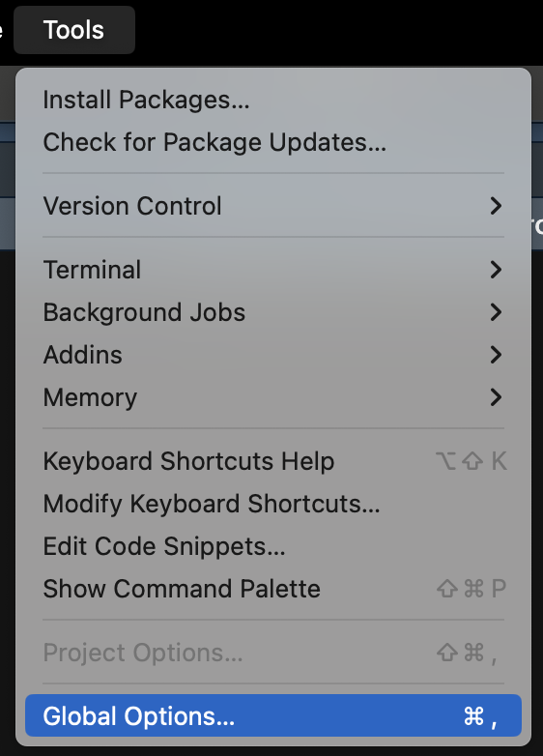
Task: Open the Background Jobs submenu entry
Action: [x=273, y=312]
